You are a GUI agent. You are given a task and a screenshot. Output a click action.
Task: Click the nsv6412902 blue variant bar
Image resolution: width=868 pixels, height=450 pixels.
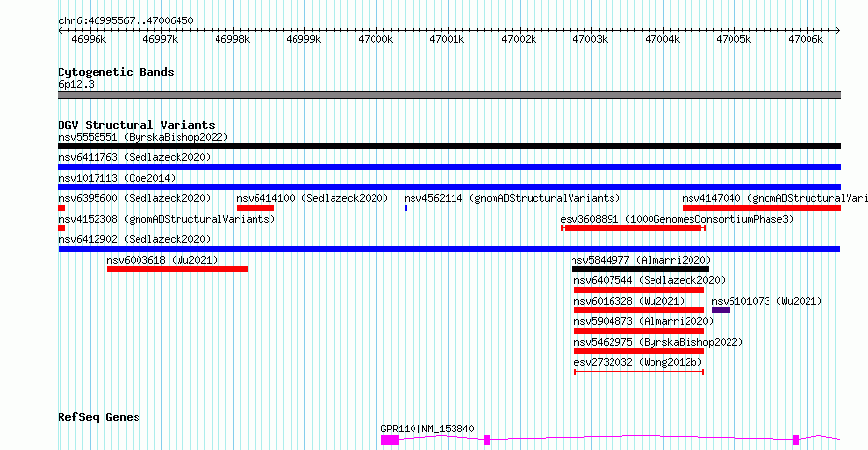tap(449, 249)
